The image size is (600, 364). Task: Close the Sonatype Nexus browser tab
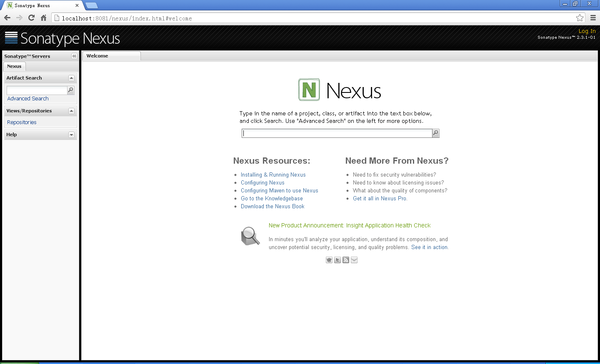[77, 5]
